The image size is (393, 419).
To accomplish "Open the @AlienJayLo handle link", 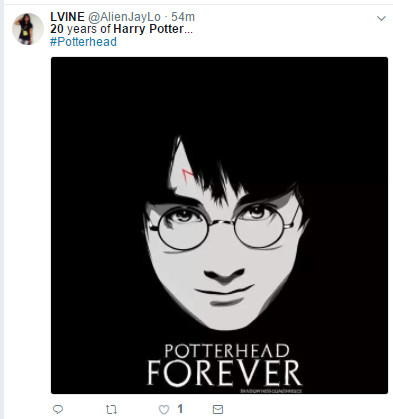I will [124, 17].
